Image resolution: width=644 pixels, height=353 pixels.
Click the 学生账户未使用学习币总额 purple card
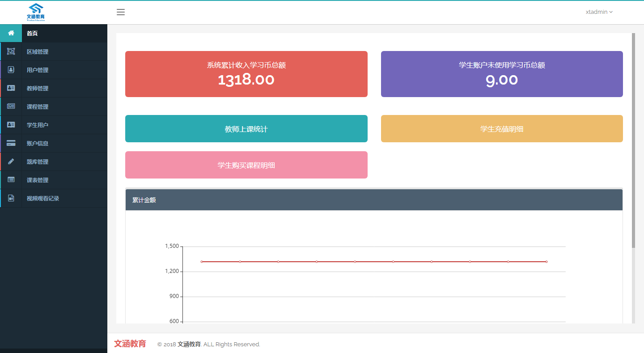pos(502,74)
